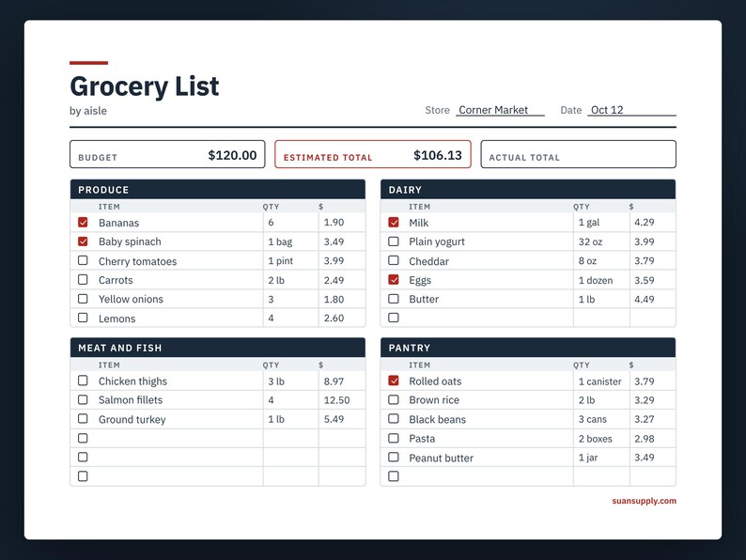Check the Brown rice checkbox
746x560 pixels.
point(394,399)
